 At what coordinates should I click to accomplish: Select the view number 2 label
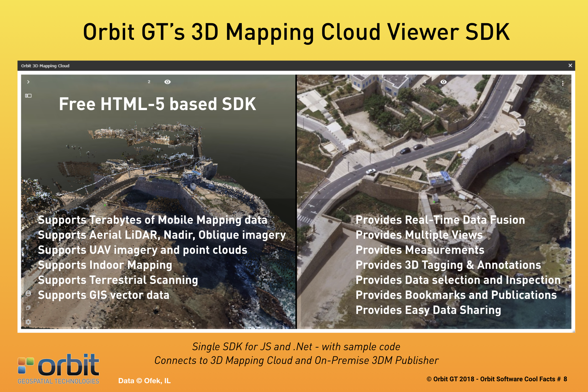tap(149, 82)
